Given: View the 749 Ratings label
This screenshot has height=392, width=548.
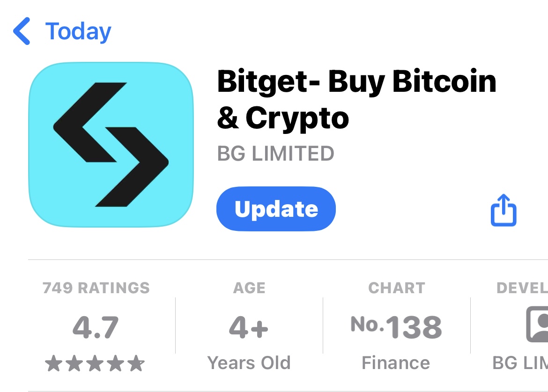Looking at the screenshot, I should pyautogui.click(x=96, y=288).
